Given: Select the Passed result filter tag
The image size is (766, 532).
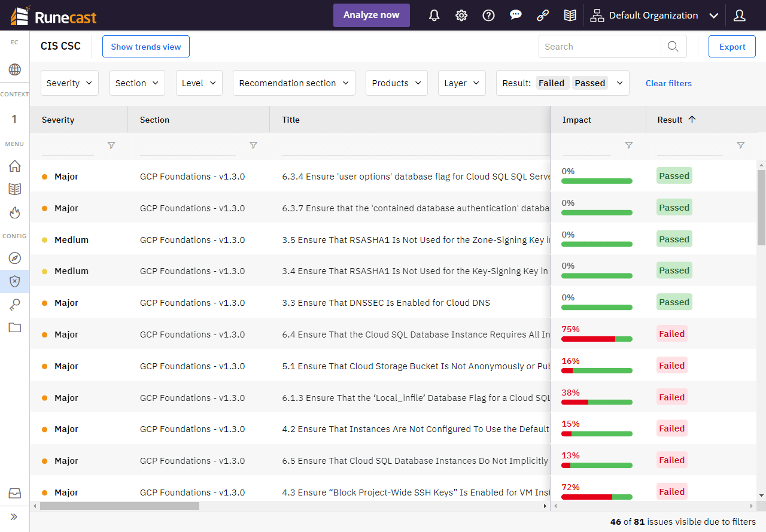Looking at the screenshot, I should [590, 83].
